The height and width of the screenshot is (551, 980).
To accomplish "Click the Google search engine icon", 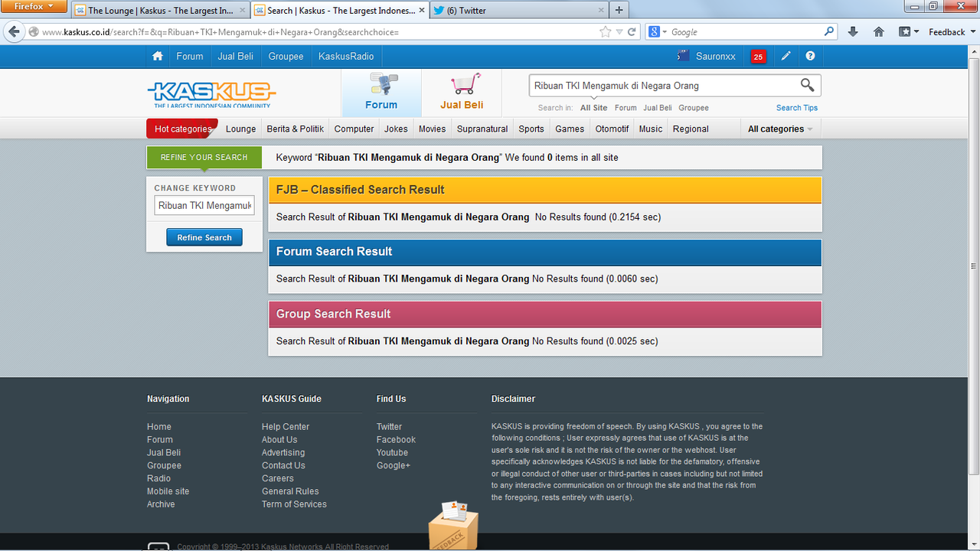I will click(655, 32).
